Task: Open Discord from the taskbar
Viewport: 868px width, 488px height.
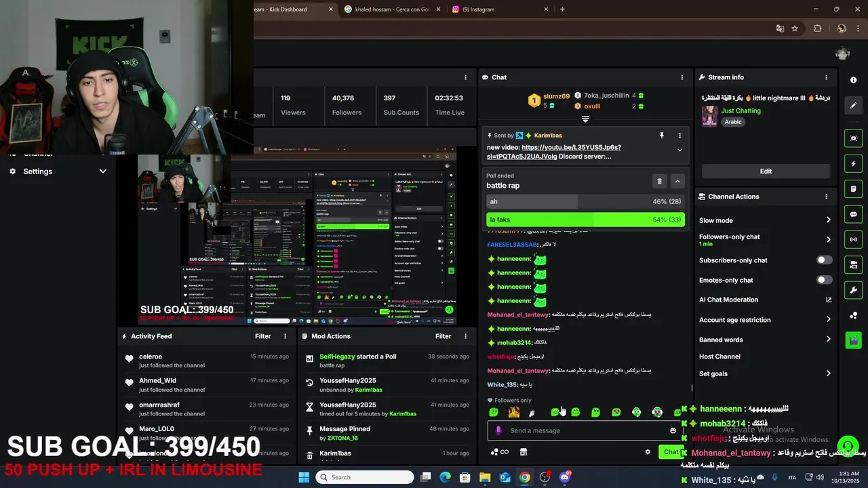Action: pyautogui.click(x=565, y=477)
